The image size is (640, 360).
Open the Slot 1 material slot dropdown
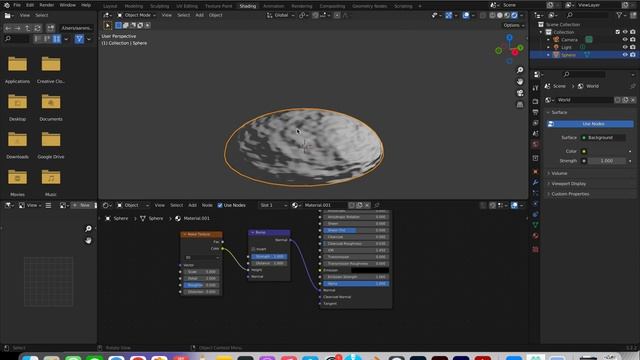(273, 205)
